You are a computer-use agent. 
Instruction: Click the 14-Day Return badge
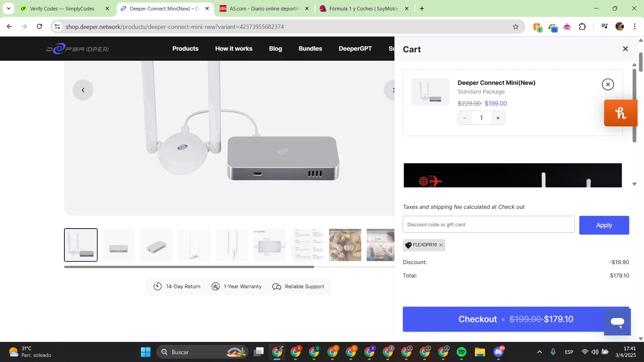click(177, 287)
